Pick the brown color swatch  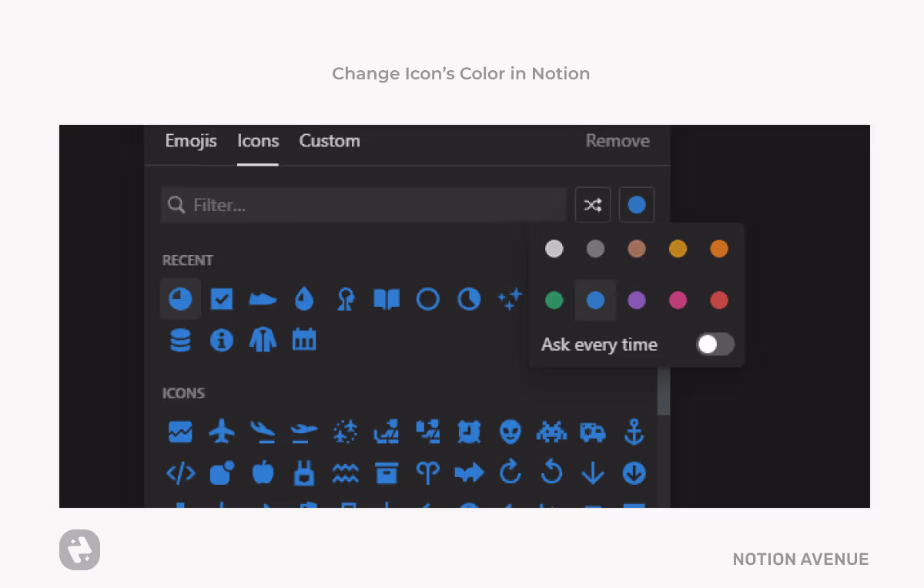coord(636,249)
